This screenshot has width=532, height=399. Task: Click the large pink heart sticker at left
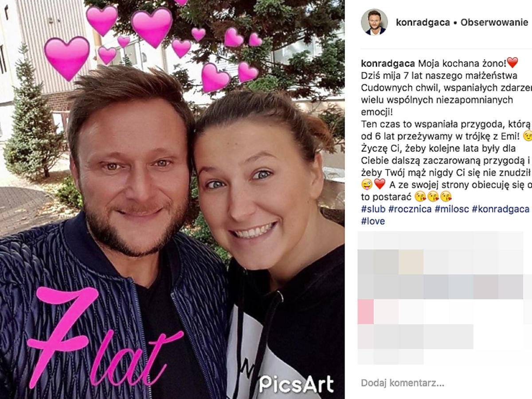[67, 58]
